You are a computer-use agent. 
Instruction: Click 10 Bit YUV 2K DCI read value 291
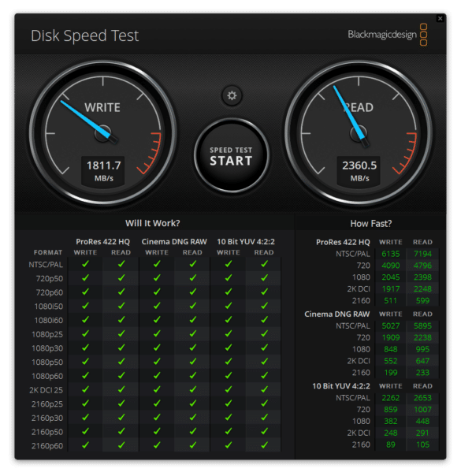point(422,433)
